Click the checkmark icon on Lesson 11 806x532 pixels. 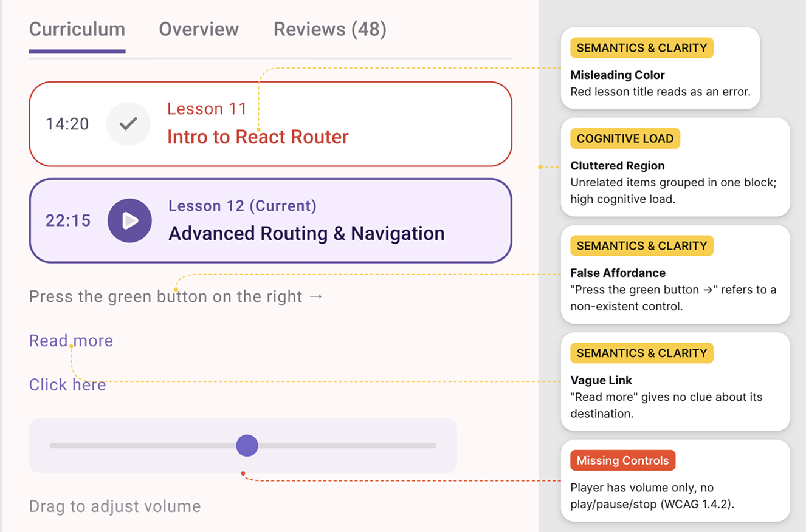click(128, 124)
